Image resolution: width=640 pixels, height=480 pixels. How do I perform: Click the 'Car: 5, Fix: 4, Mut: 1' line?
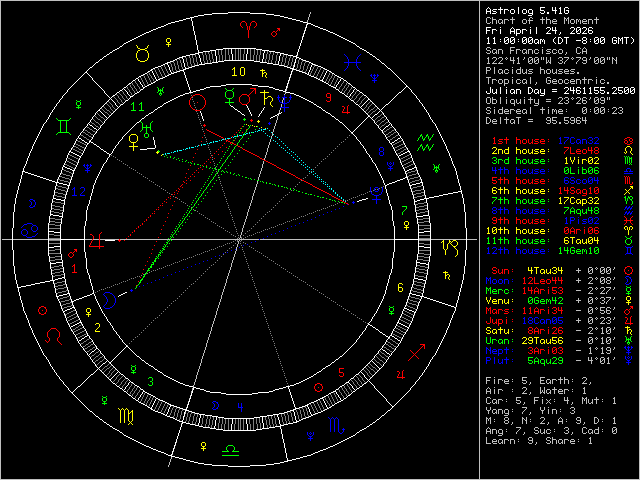point(551,401)
